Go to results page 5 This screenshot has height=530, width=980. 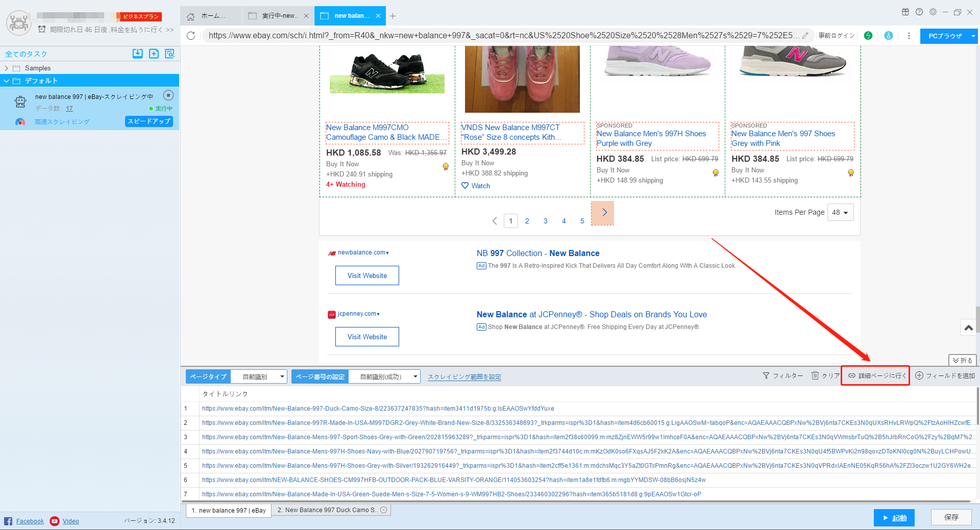point(582,221)
